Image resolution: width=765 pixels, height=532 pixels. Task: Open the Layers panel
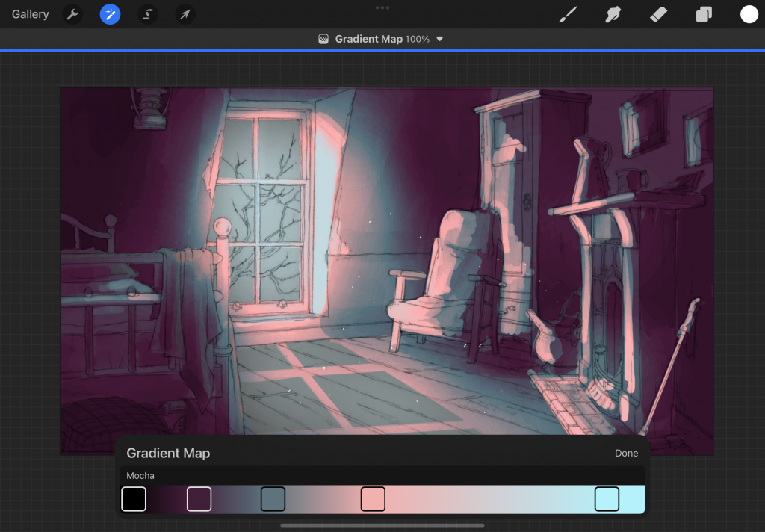[x=704, y=14]
